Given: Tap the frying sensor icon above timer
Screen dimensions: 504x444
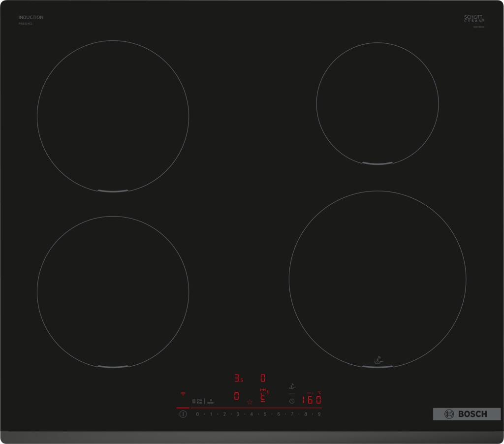Looking at the screenshot, I should click(x=292, y=387).
